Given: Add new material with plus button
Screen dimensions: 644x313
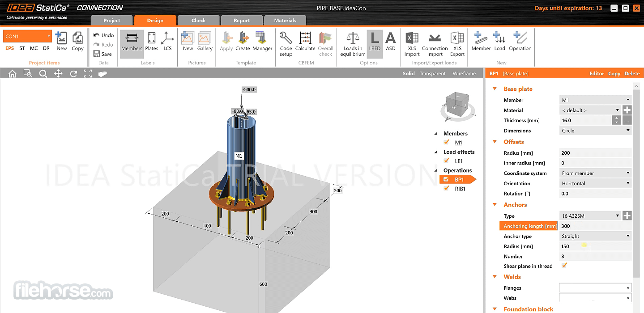Looking at the screenshot, I should (627, 110).
